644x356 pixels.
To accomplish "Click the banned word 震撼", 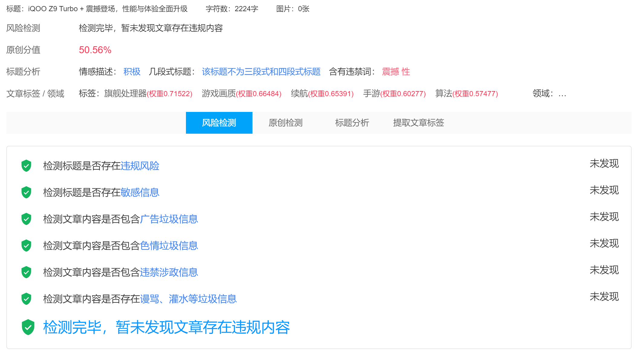I will (x=391, y=72).
